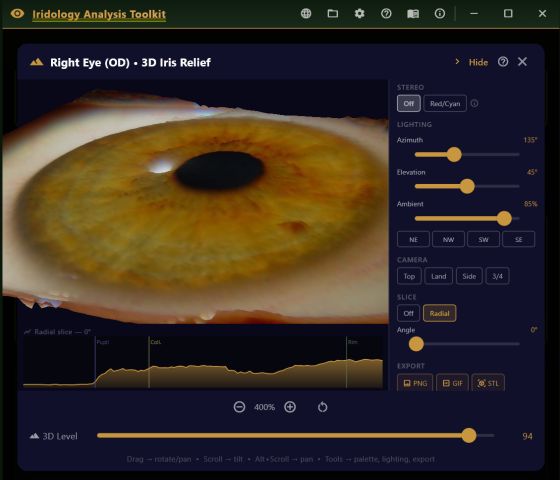Click the radial slice profile chart
560x480 pixels.
tap(203, 362)
